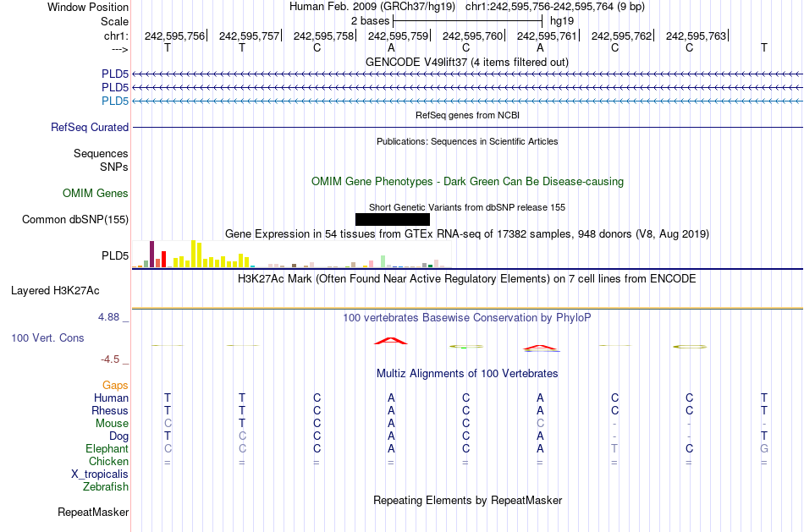Click the RefSeq Curated horizontal gene line
This screenshot has height=532, width=804.
coord(468,127)
